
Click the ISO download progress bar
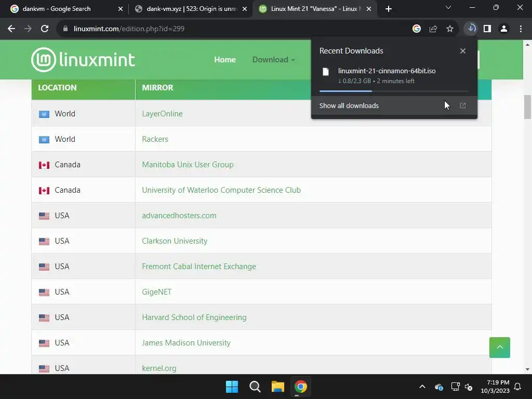(394, 91)
